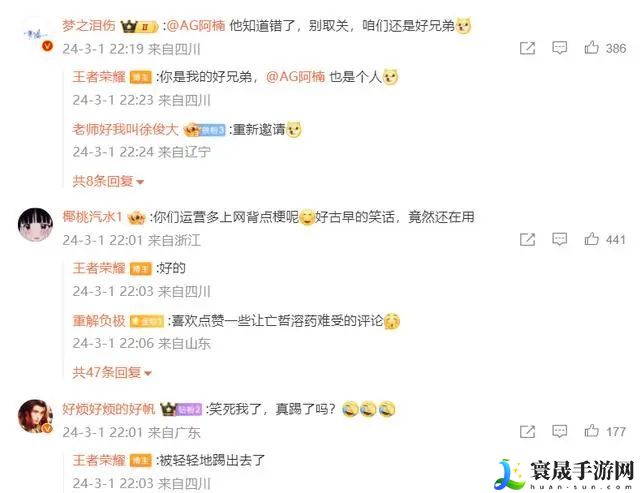Forward 椰桃汽水1's comment
The width and height of the screenshot is (640, 493).
pyautogui.click(x=527, y=239)
